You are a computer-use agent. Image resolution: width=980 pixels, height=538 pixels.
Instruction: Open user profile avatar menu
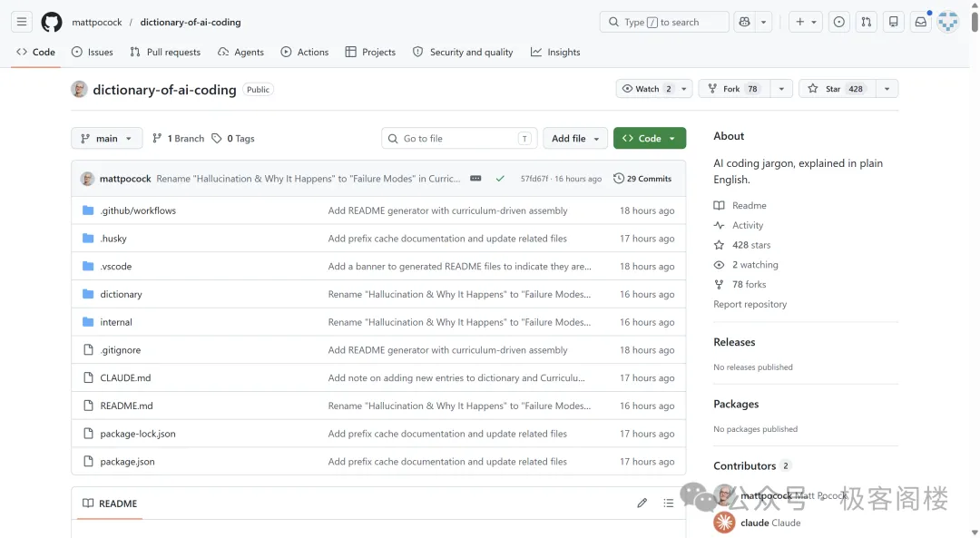948,22
